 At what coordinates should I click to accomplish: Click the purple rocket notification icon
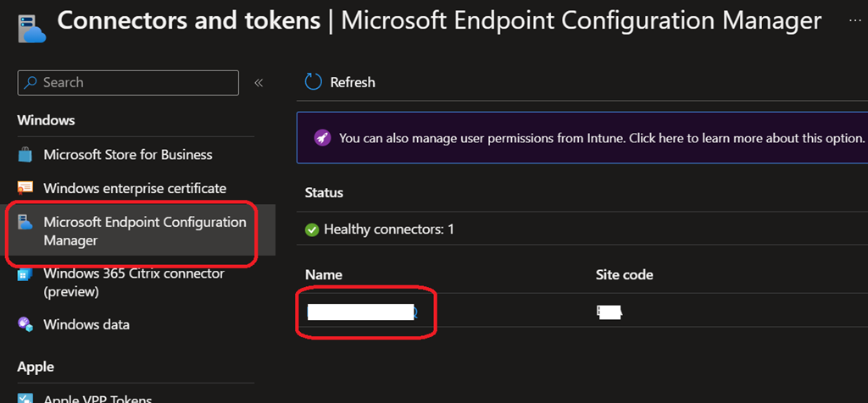[322, 138]
